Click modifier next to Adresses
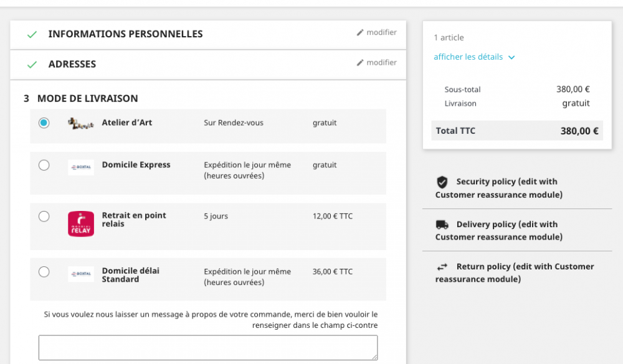 point(377,62)
